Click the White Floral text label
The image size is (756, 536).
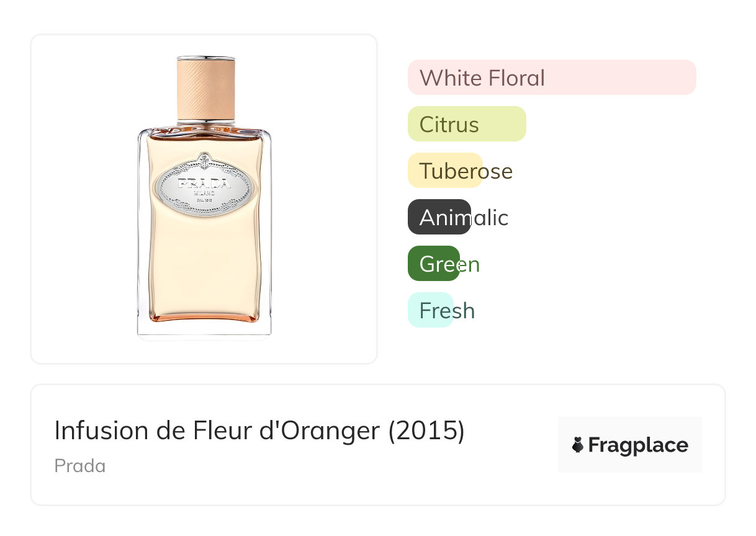(x=482, y=78)
